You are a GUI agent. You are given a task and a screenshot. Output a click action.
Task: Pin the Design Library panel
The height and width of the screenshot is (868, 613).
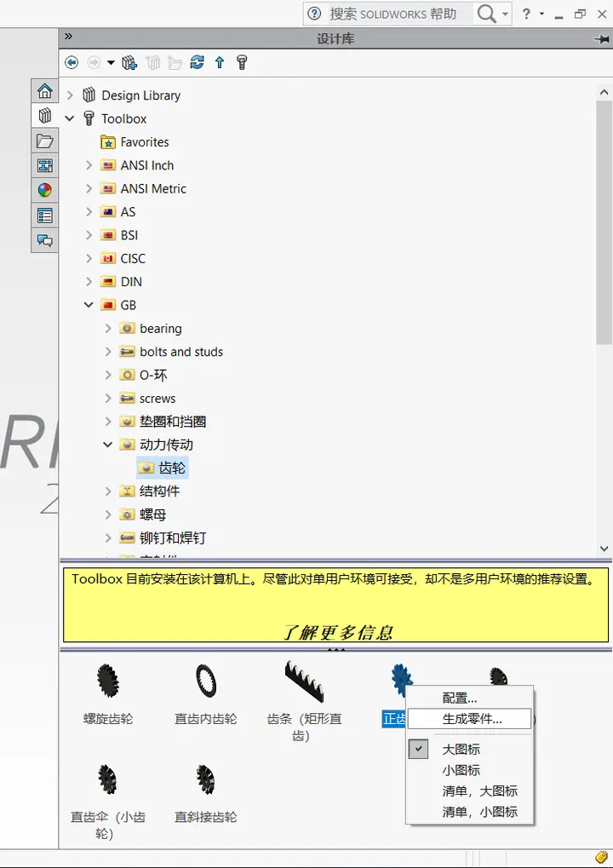coord(601,39)
